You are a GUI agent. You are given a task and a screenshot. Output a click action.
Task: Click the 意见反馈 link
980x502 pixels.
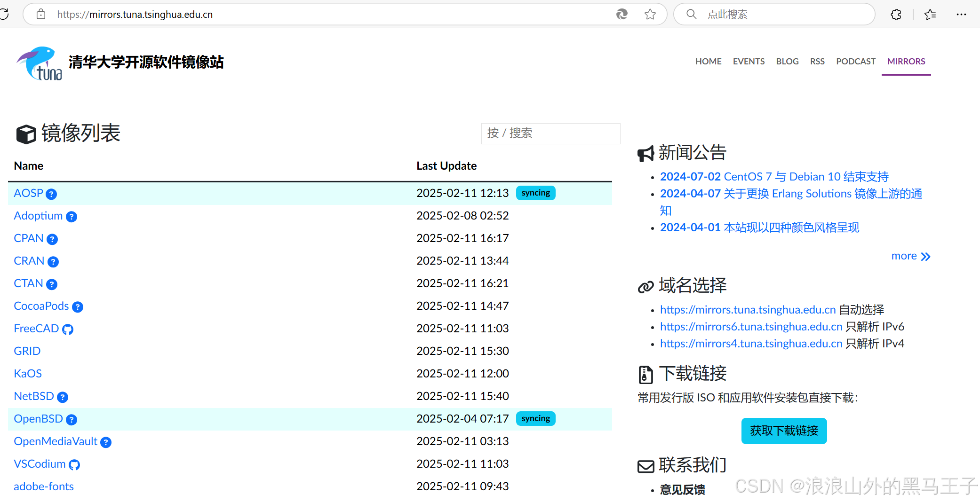[683, 490]
